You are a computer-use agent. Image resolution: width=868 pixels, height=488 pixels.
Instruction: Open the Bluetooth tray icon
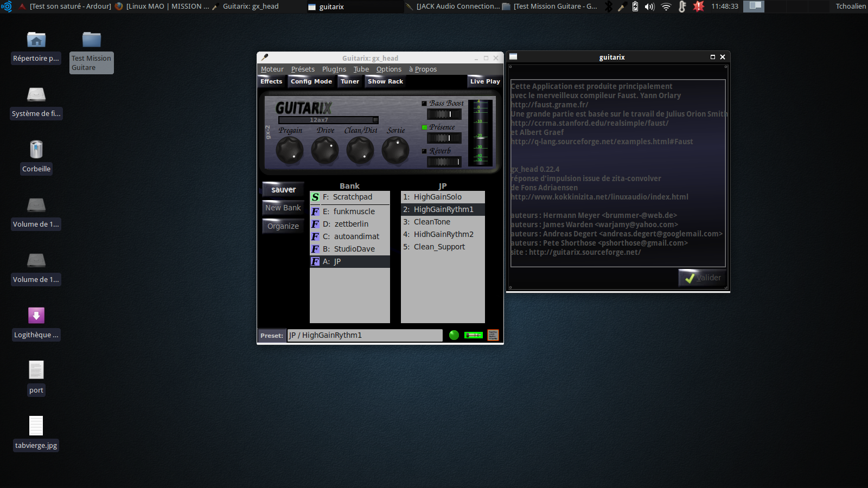609,7
